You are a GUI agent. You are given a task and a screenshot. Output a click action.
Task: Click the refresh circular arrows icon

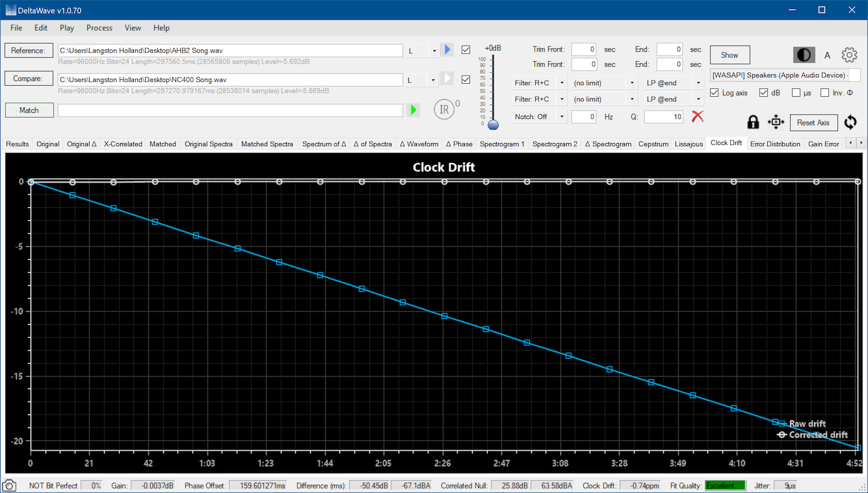tap(850, 122)
